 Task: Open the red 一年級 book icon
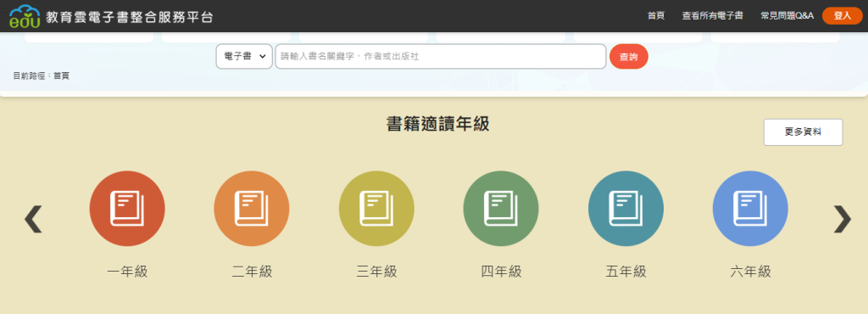pyautogui.click(x=127, y=208)
